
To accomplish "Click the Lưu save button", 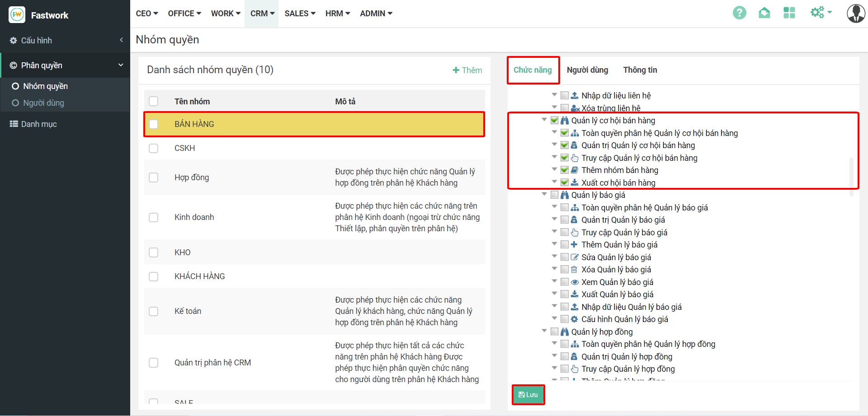I will click(x=528, y=395).
